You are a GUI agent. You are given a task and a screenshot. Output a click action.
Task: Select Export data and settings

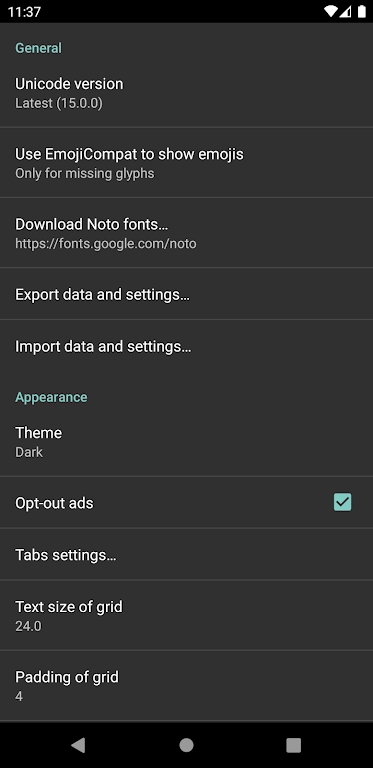pos(186,294)
